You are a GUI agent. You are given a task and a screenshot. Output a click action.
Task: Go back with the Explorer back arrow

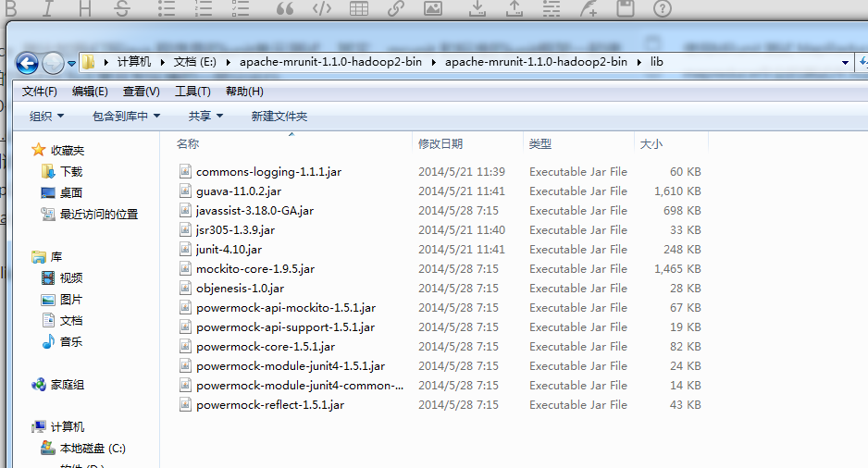tap(27, 63)
